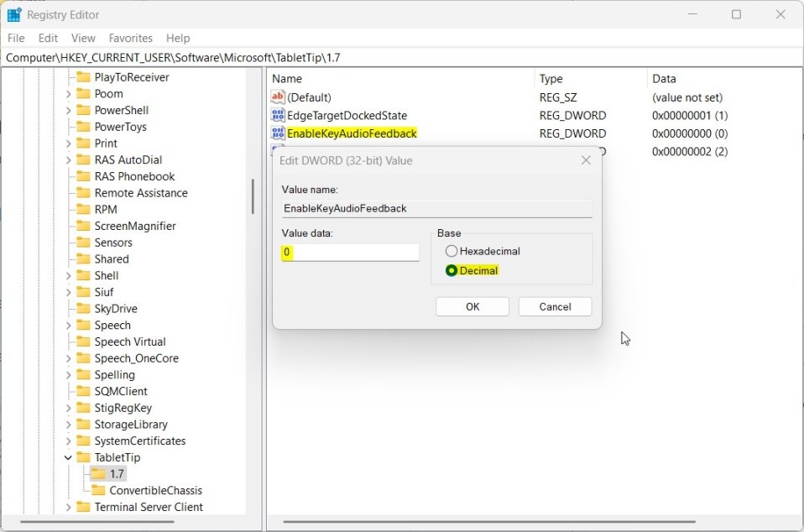Click the RPM folder icon
Viewport: 804px width, 532px height.
82,209
